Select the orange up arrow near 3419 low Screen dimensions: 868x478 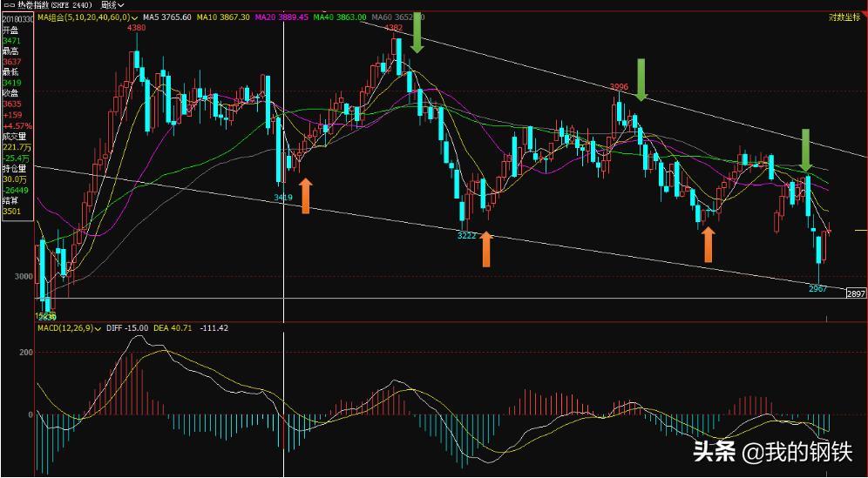coord(305,196)
